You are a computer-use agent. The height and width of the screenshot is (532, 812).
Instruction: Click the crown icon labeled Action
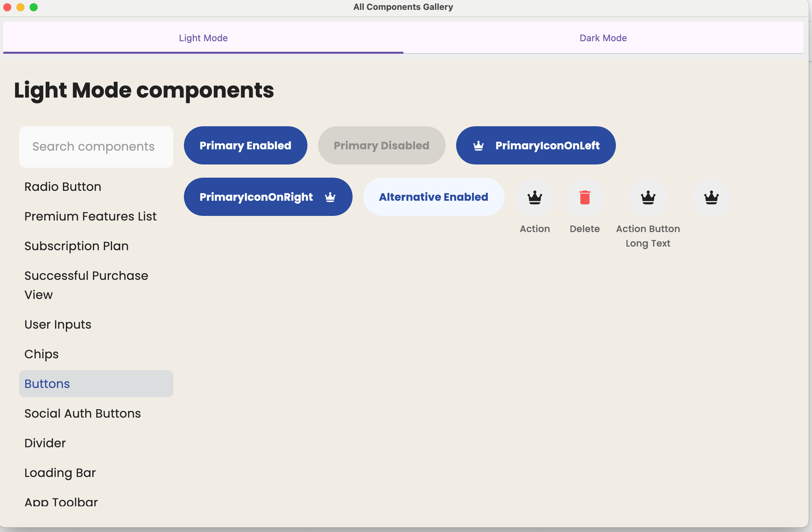pos(535,197)
